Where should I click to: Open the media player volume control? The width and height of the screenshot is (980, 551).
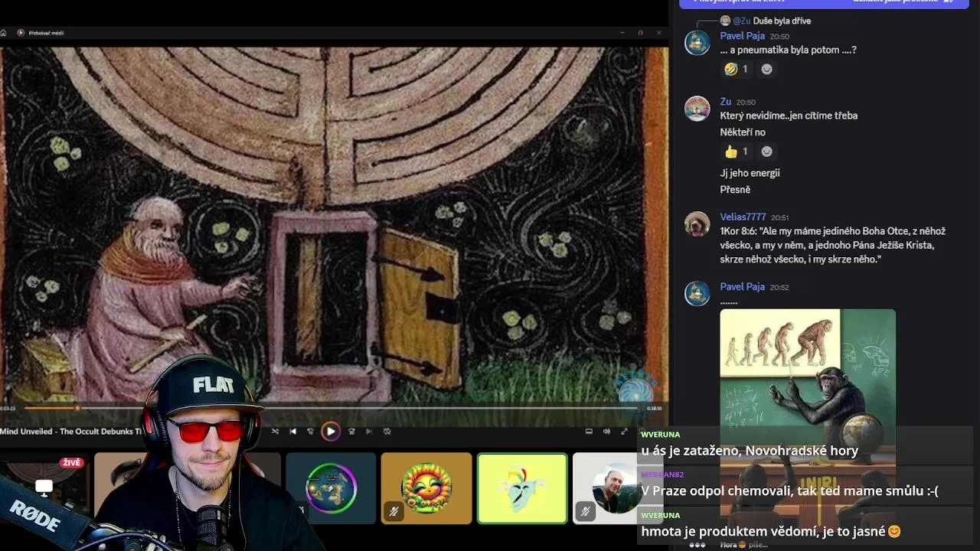tap(606, 432)
